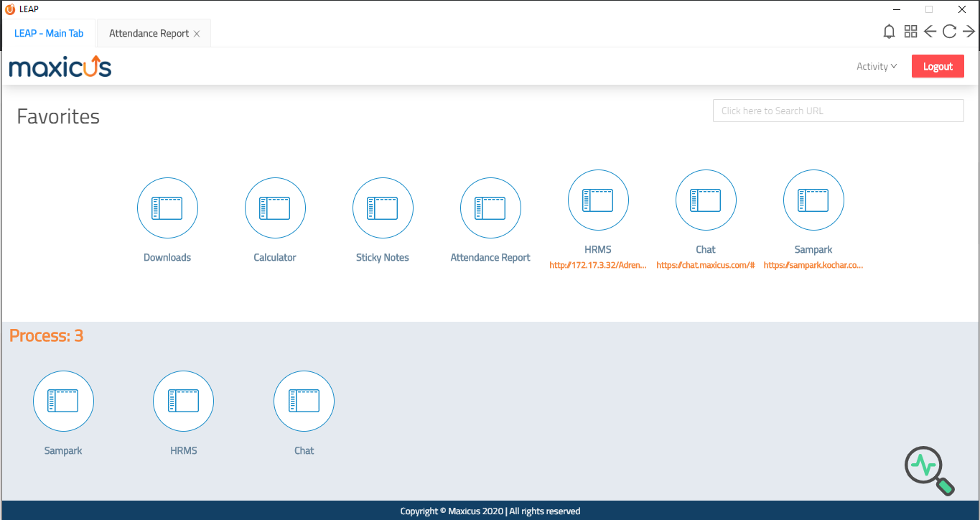Switch to the LEAP - Main Tab

[x=49, y=34]
